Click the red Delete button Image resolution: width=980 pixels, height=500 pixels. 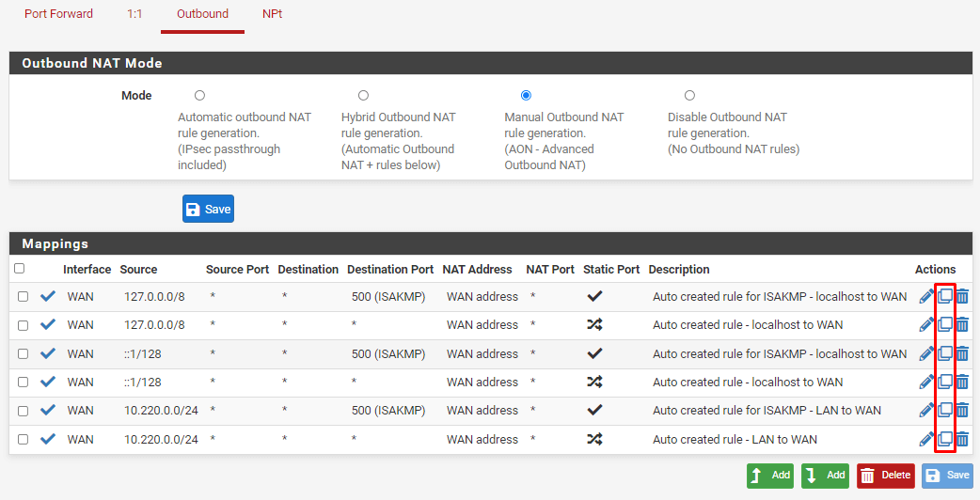pos(886,475)
